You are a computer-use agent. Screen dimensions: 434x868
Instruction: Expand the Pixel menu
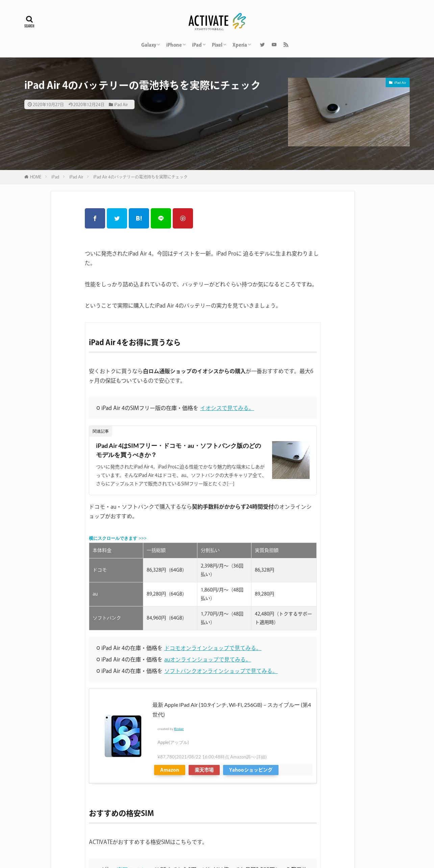pyautogui.click(x=219, y=45)
